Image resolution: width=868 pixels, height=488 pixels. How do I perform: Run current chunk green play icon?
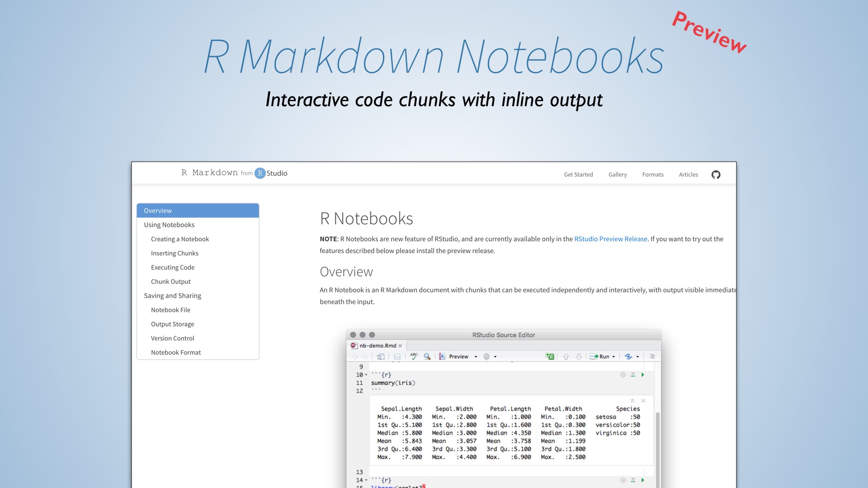coord(642,375)
